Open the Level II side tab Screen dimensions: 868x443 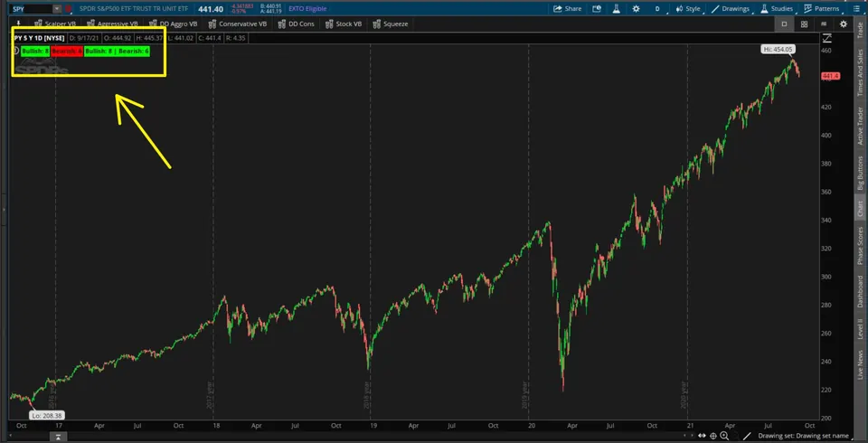860,328
